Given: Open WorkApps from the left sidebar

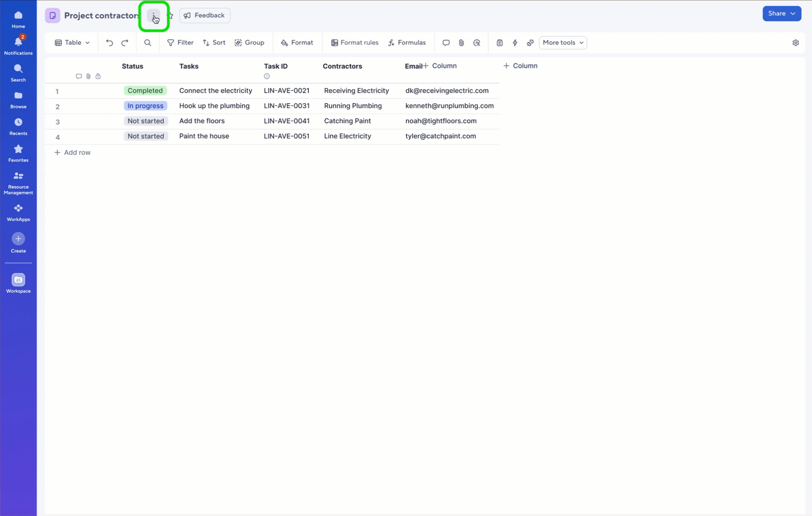Looking at the screenshot, I should [18, 212].
